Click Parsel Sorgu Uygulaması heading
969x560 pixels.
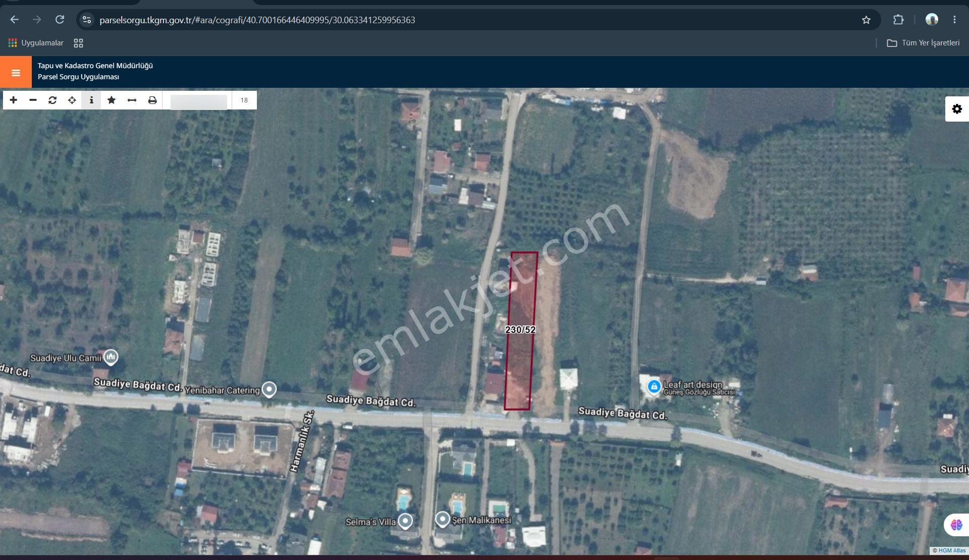[x=78, y=77]
